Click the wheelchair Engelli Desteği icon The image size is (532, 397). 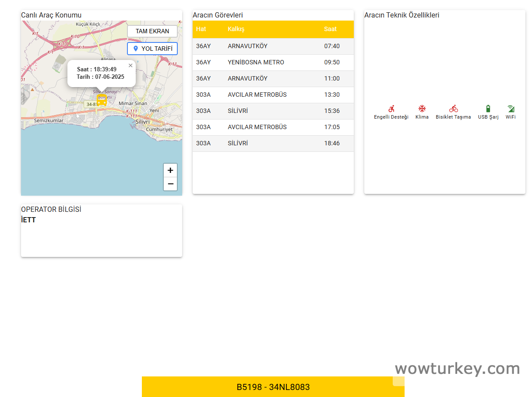click(391, 109)
